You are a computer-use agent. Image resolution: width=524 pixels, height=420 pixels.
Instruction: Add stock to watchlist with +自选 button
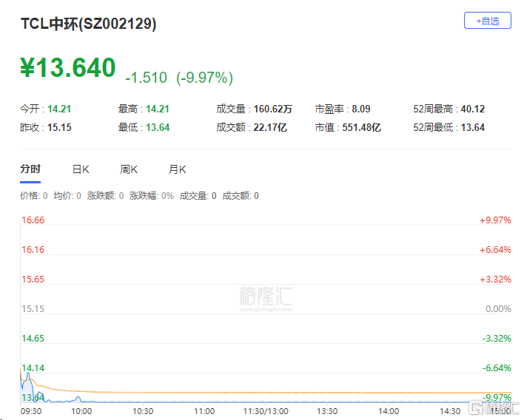487,21
